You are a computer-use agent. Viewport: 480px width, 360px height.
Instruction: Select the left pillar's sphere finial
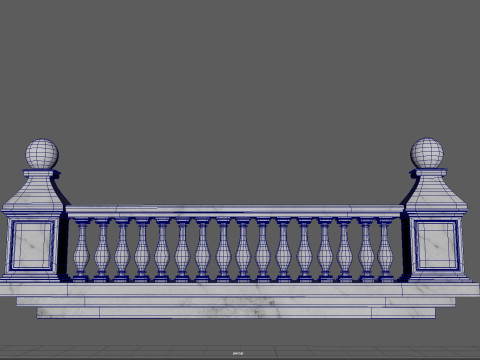click(x=42, y=154)
